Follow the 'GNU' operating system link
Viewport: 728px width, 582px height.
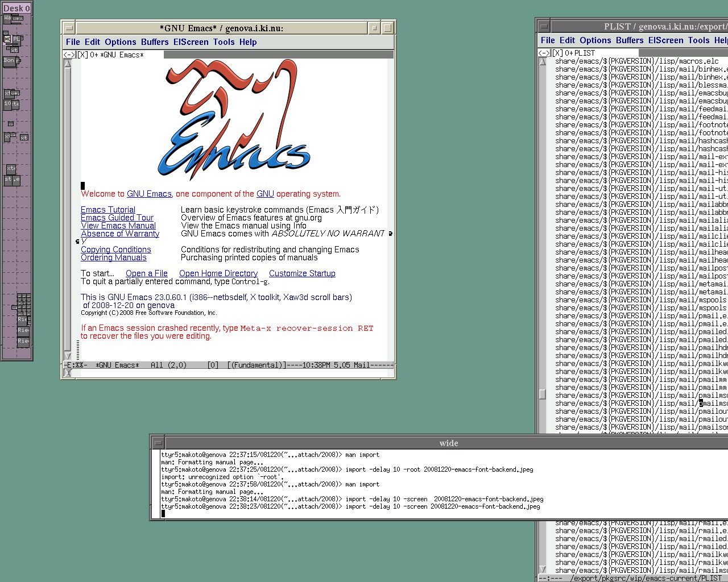[265, 194]
